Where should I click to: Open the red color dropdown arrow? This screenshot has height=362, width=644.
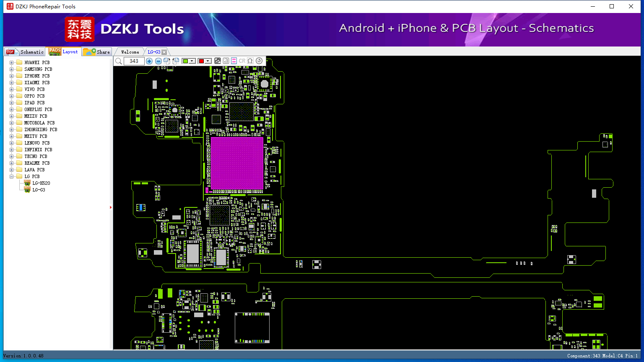pyautogui.click(x=208, y=61)
